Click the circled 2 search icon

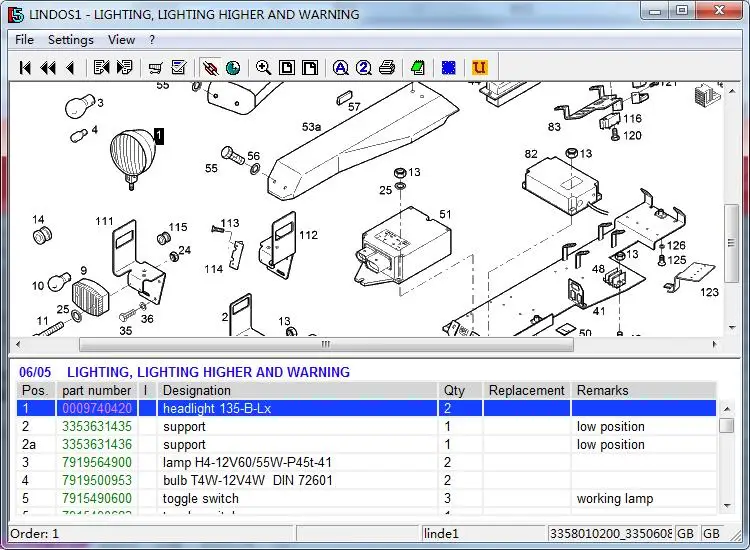coord(364,67)
